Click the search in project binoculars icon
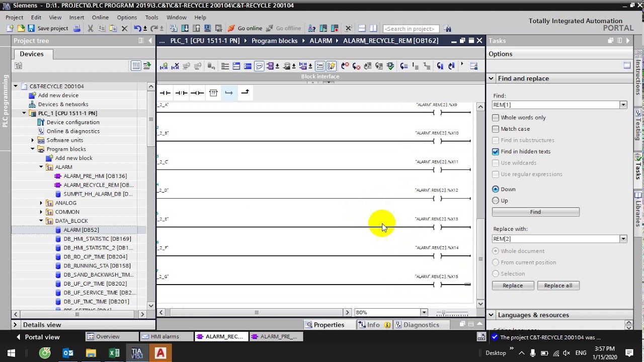Screen dimensions: 644x362 point(448,29)
